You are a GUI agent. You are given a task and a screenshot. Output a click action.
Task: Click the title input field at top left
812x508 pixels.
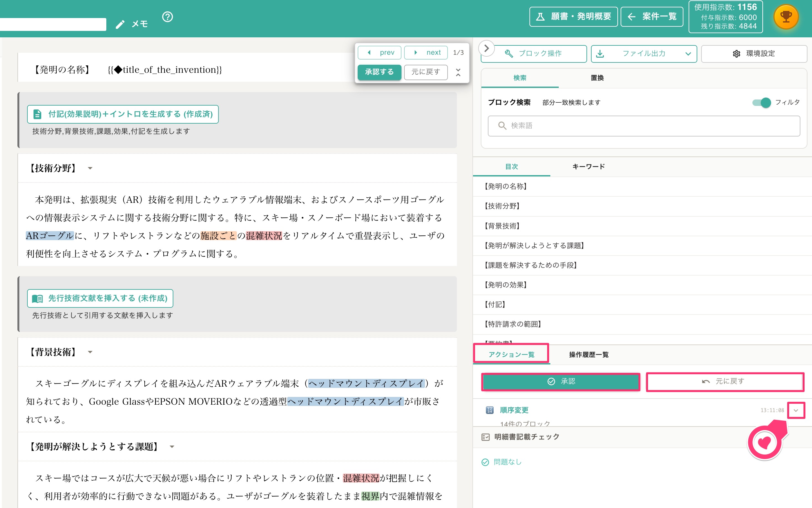(53, 24)
